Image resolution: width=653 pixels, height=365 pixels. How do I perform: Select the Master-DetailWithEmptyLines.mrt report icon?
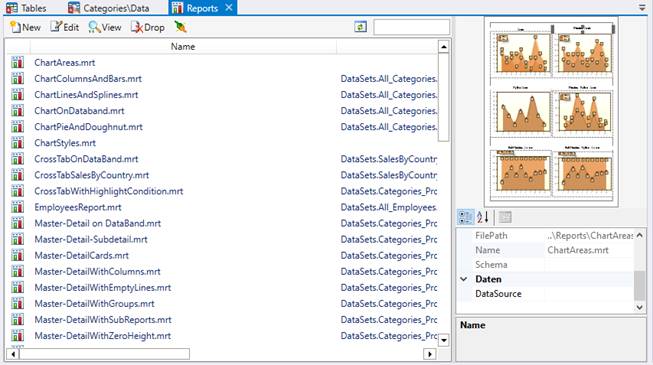tap(17, 288)
